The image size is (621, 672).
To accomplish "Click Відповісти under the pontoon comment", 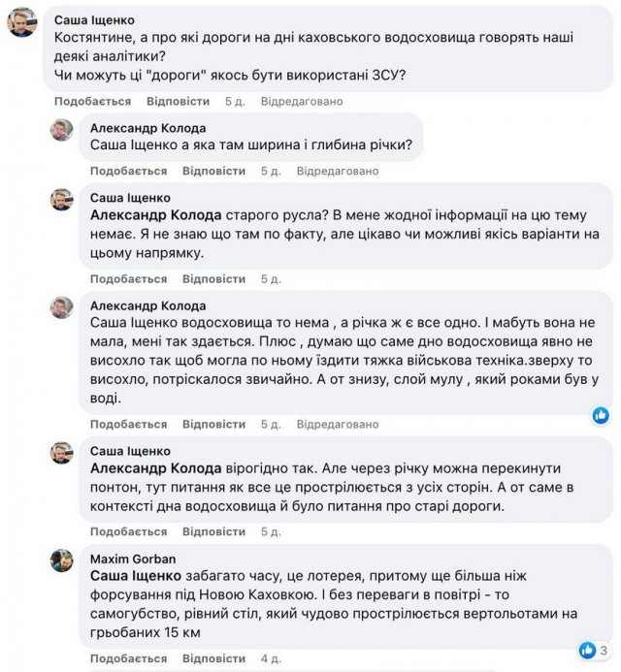I will 213,531.
